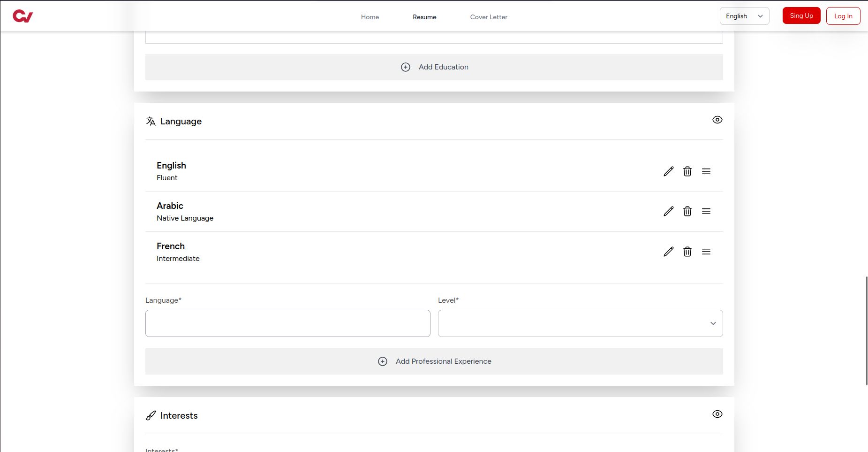Click reorder handle on French row

[x=706, y=252]
